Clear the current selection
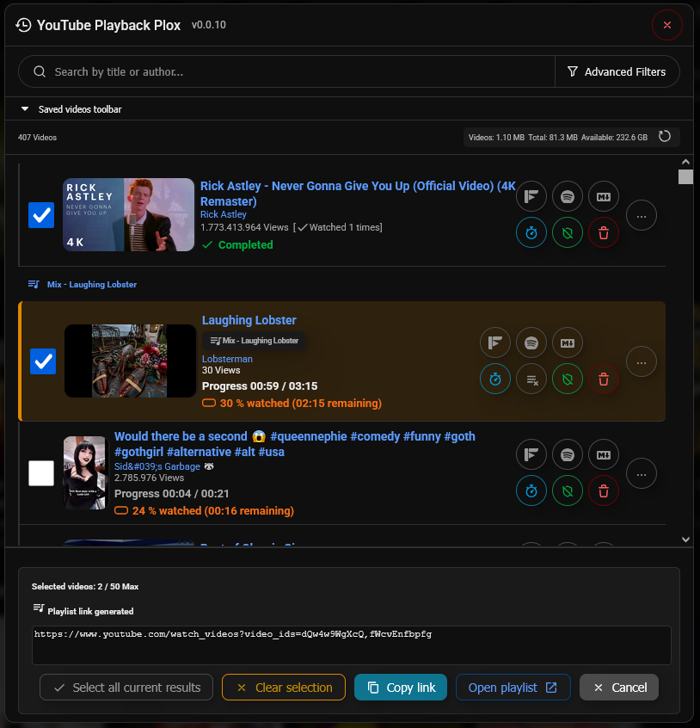 pyautogui.click(x=284, y=688)
